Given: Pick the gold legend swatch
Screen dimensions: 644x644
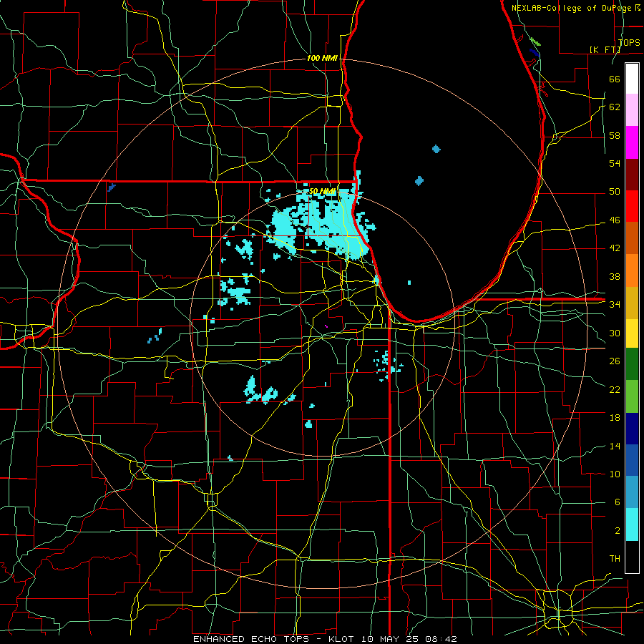Looking at the screenshot, I should tap(632, 303).
